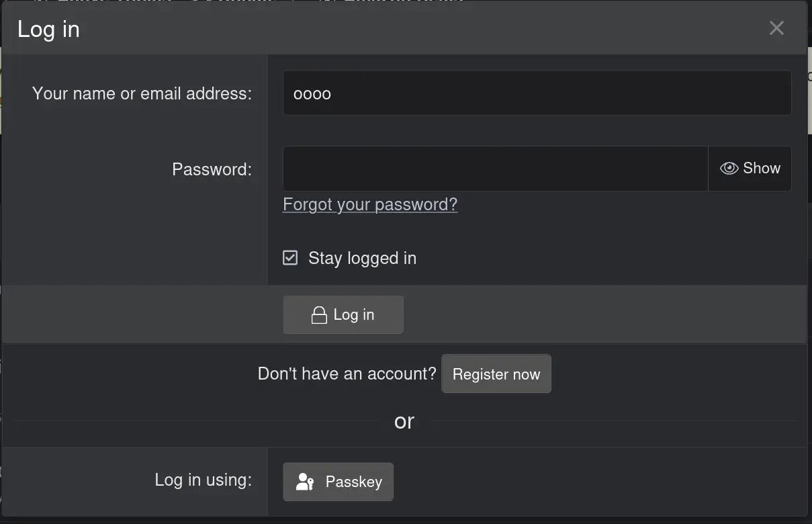
Task: Toggle the Stay logged in checkbox
Action: 290,258
